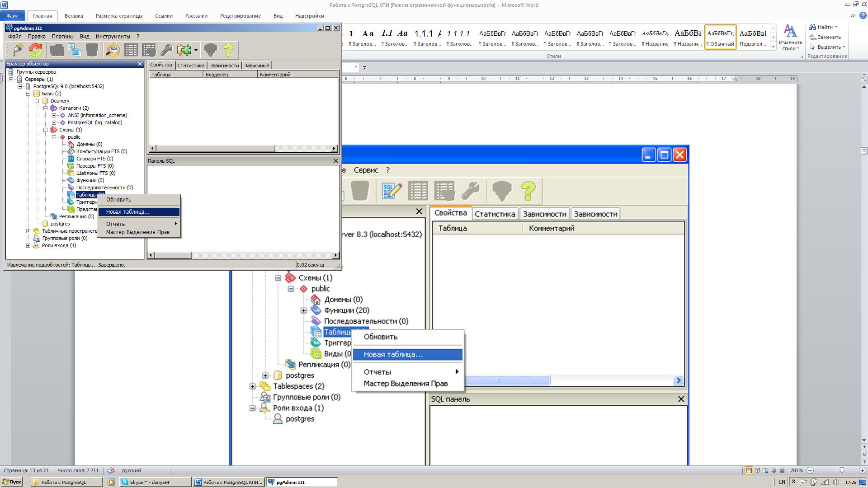This screenshot has width=868, height=488.
Task: Click the Skype taskbar button
Action: pyautogui.click(x=155, y=482)
